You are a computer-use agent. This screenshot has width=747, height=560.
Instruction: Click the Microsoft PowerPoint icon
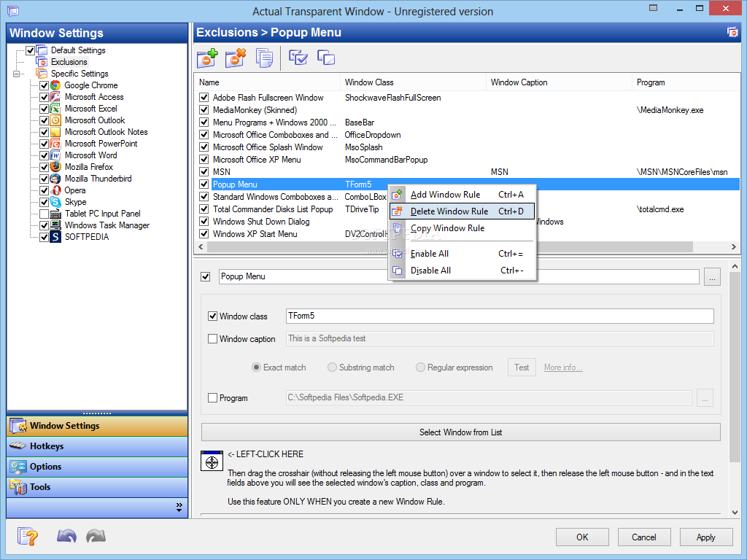point(55,144)
